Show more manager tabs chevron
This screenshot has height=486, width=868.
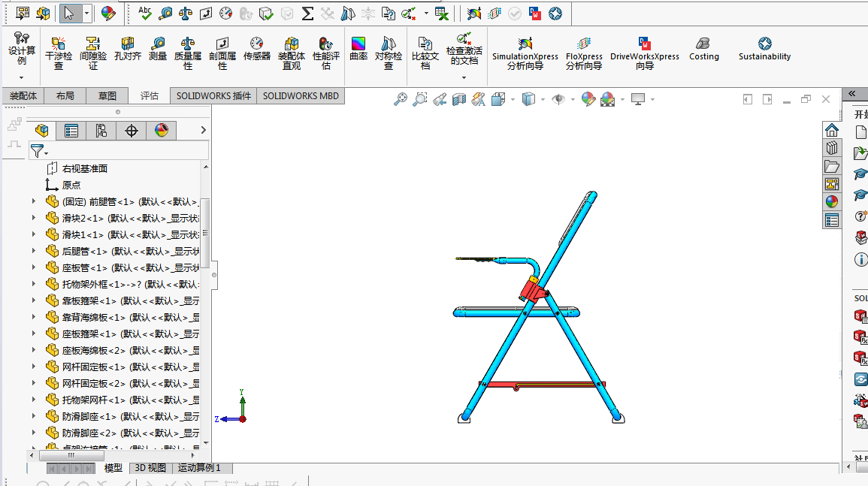203,130
